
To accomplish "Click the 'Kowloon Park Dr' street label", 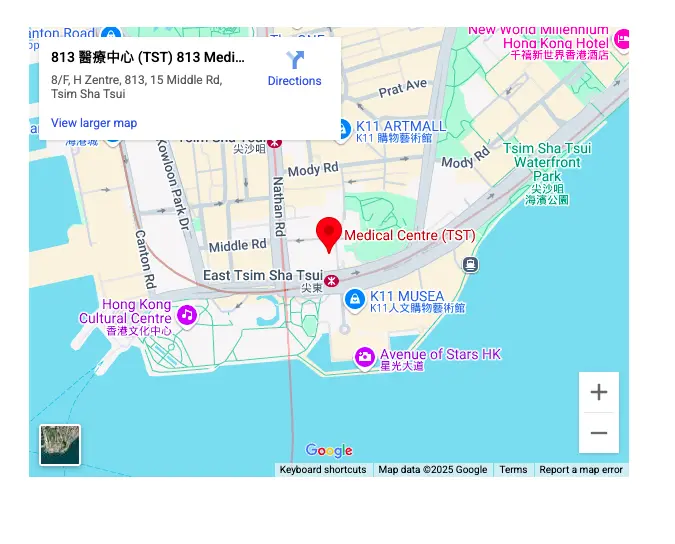I will (x=173, y=185).
